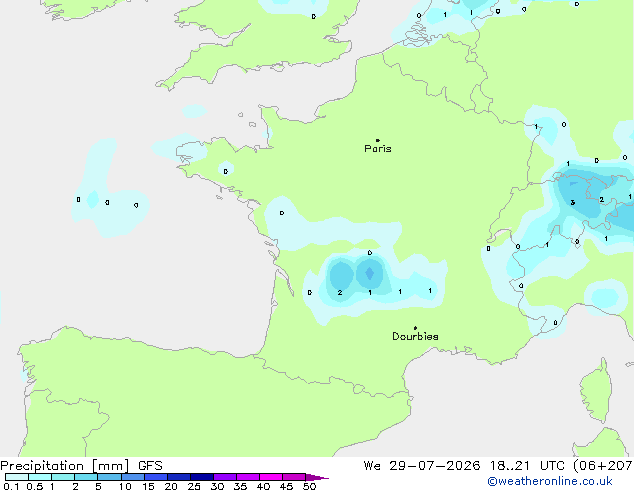The image size is (634, 490).
Task: Click the dark blue precipitation core in central France
Action: pyautogui.click(x=369, y=274)
